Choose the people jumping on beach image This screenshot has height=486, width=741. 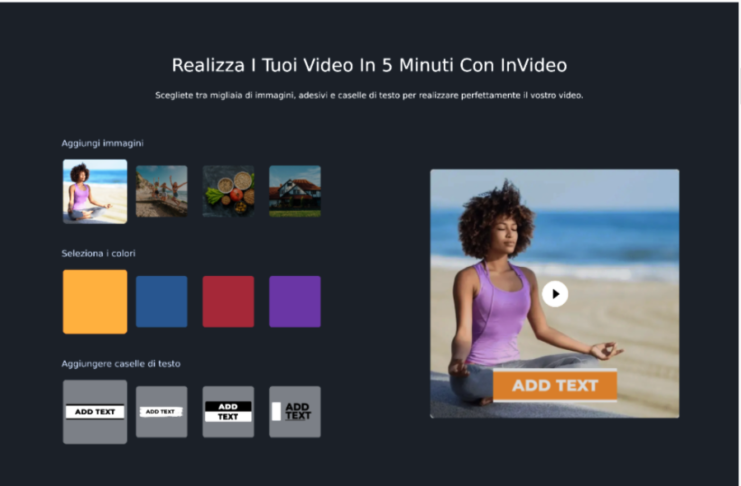[x=162, y=191]
